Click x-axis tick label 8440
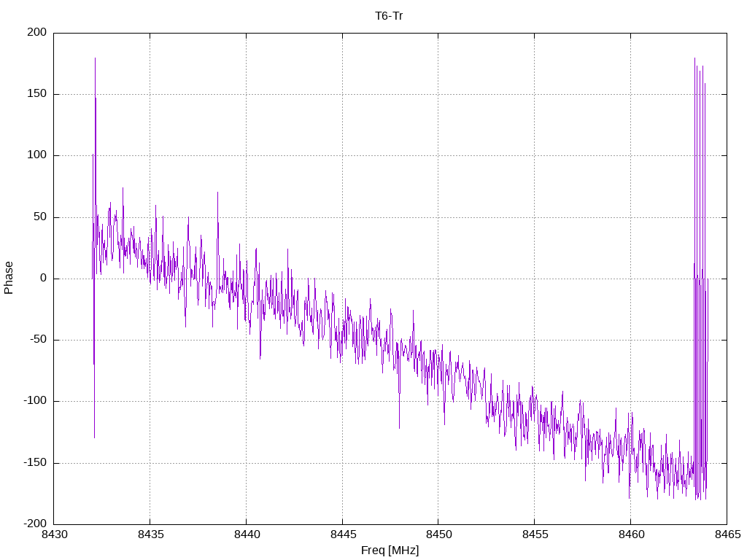 pos(247,534)
